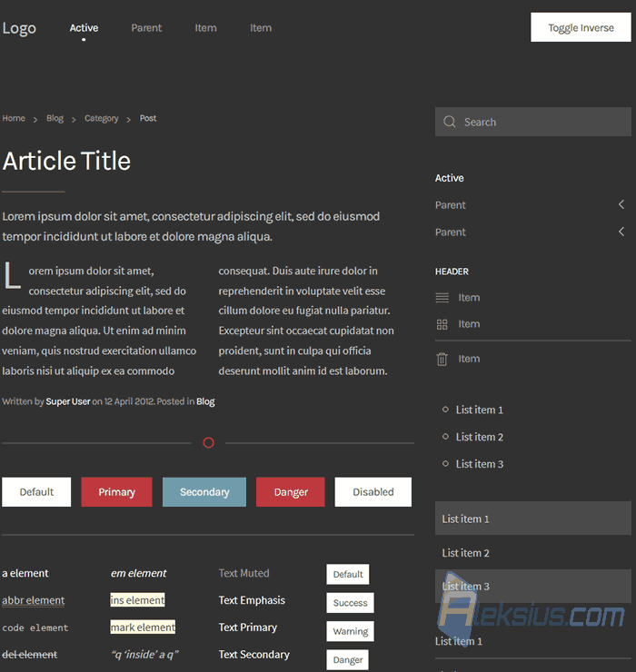This screenshot has width=636, height=672.
Task: Toggle Inverse color mode
Action: (581, 27)
